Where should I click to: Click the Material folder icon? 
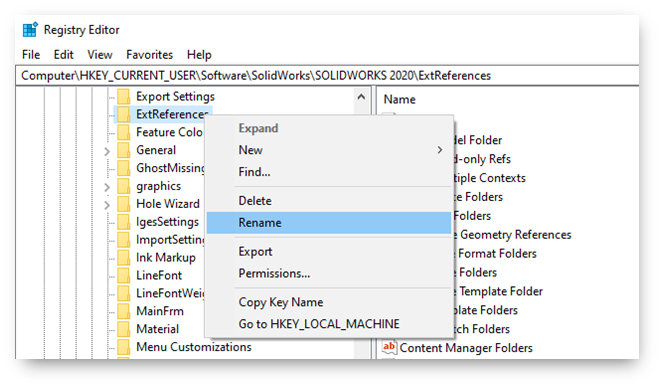pos(123,329)
